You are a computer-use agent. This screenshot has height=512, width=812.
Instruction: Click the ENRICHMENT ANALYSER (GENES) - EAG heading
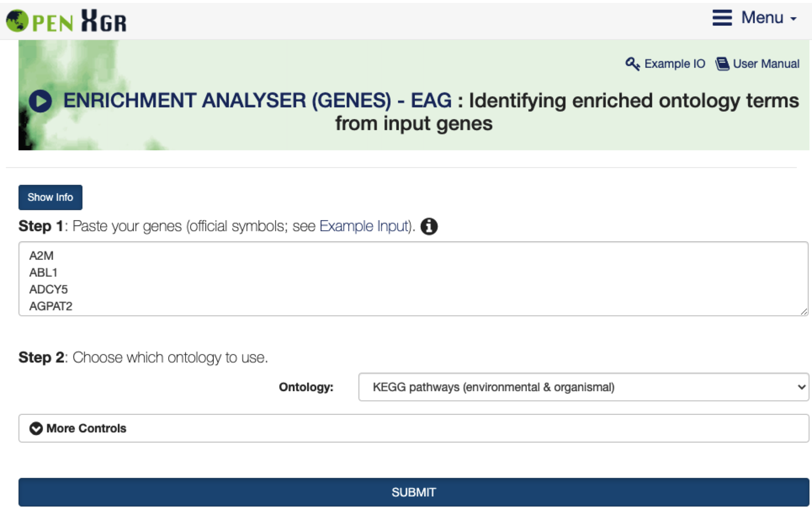pyautogui.click(x=257, y=101)
